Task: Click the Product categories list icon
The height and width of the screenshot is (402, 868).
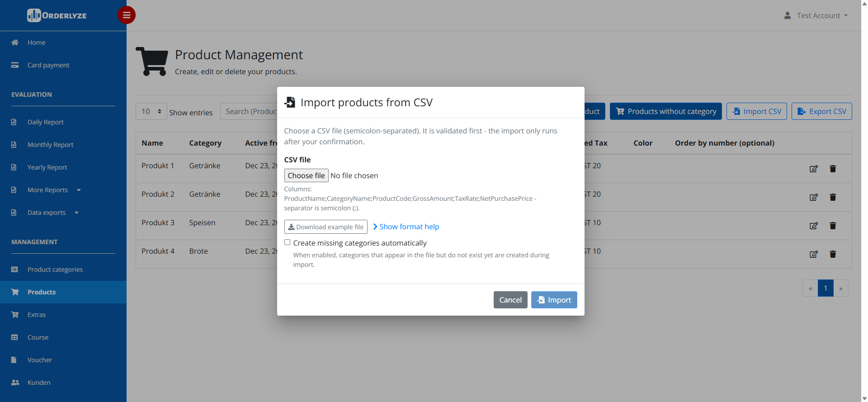Action: 14,270
